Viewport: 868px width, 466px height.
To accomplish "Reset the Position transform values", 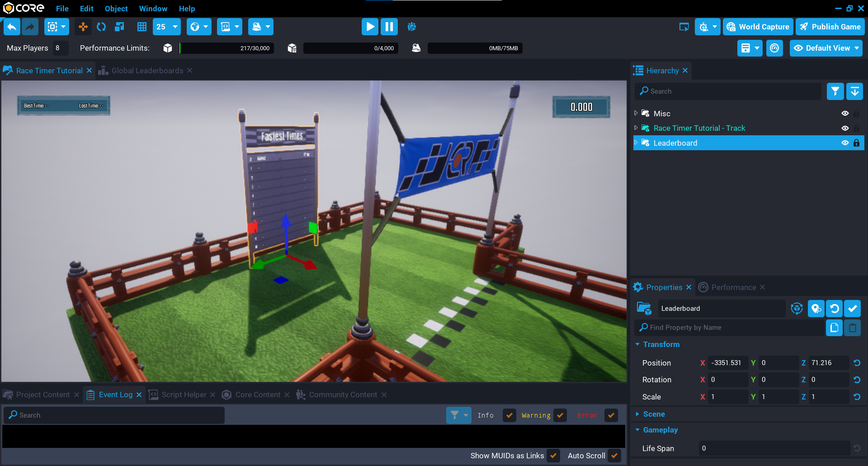I will click(x=857, y=363).
